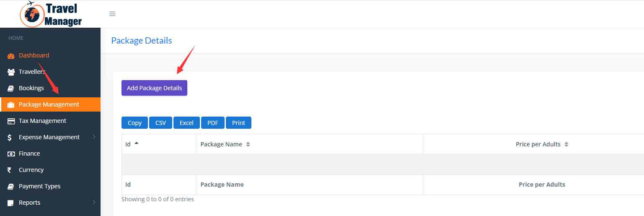The image size is (644, 216).
Task: Click the Finance money icon
Action: point(11,154)
